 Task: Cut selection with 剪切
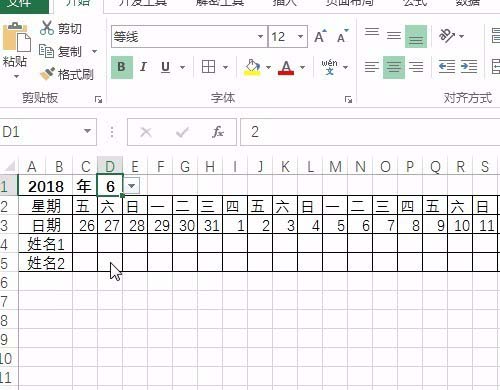(61, 29)
